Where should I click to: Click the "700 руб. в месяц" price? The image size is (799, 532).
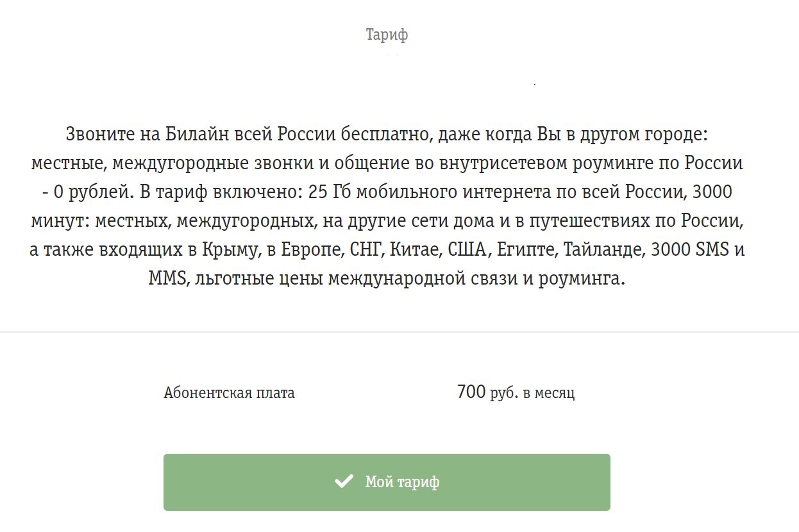(516, 392)
